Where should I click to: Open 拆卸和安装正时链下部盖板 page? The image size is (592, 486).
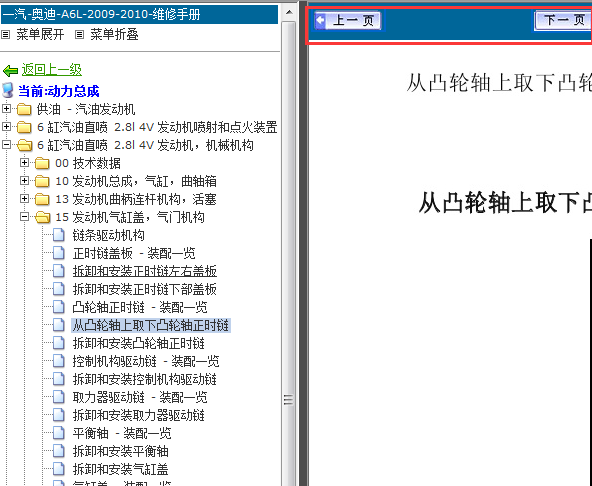[x=145, y=290]
